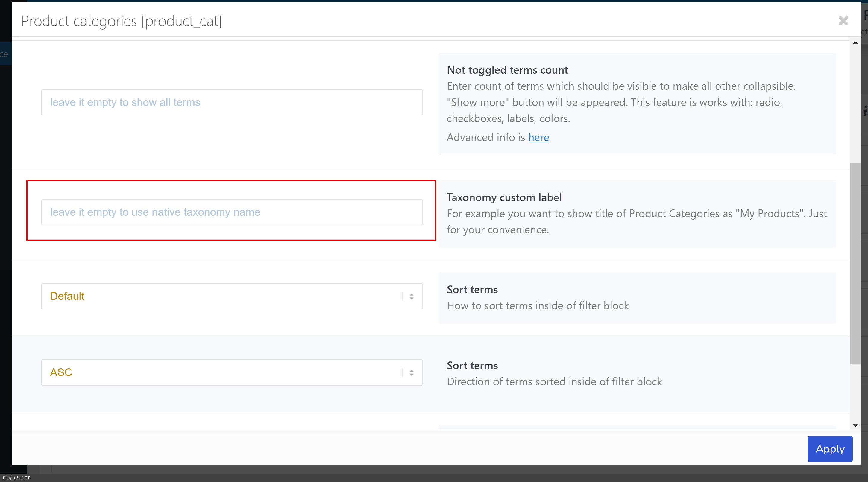868x482 pixels.
Task: Click 'How to sort terms' description text
Action: point(538,306)
